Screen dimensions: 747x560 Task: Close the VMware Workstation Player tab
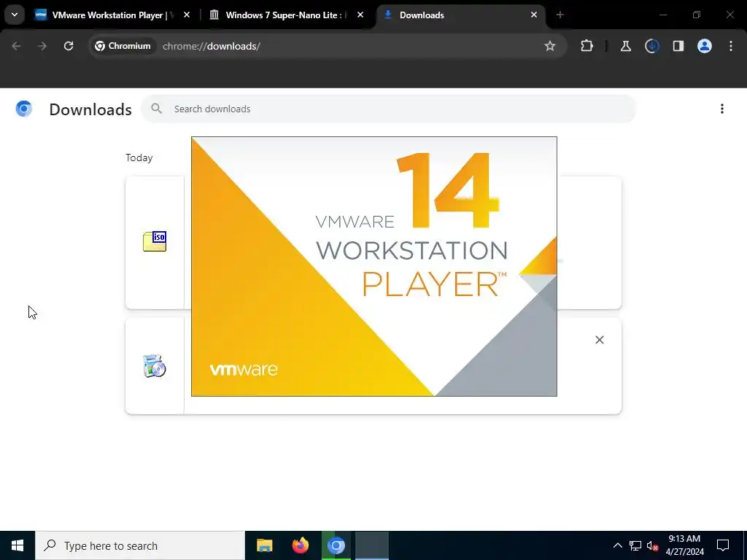pyautogui.click(x=187, y=15)
